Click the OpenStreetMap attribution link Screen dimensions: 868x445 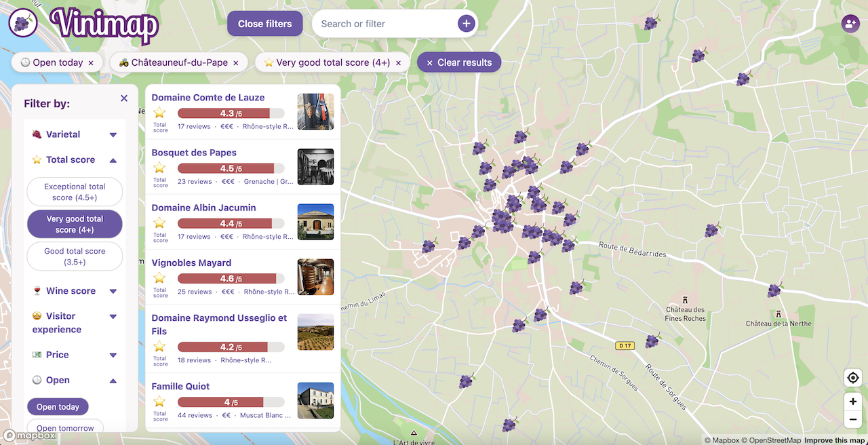772,440
